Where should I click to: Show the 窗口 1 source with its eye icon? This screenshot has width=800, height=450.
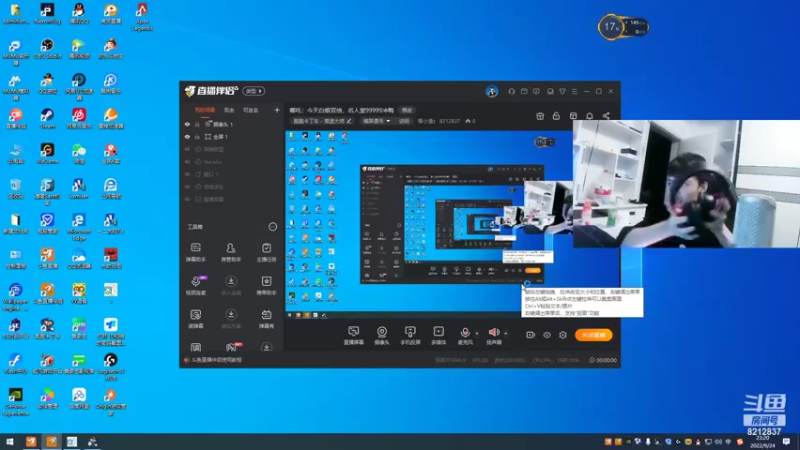[187, 174]
